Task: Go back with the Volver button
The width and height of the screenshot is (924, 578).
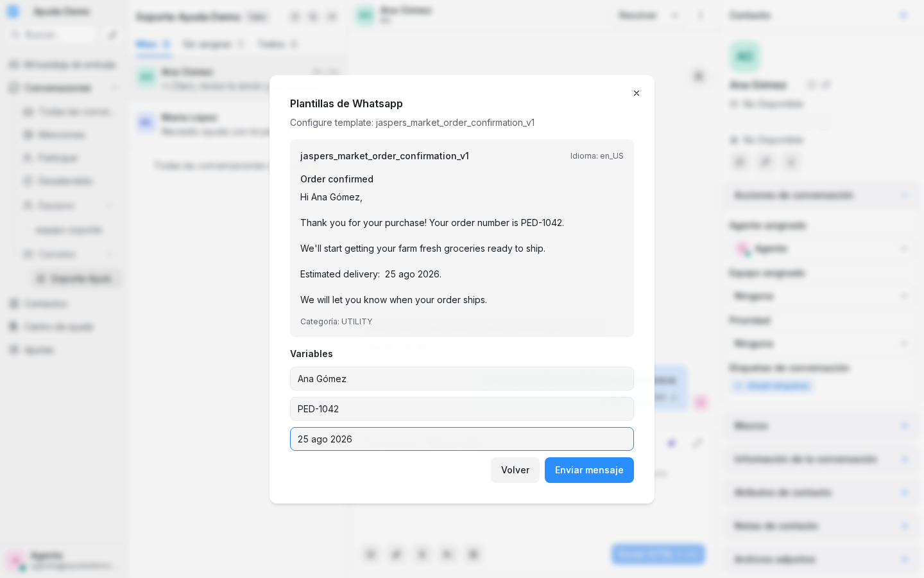Action: pyautogui.click(x=515, y=470)
